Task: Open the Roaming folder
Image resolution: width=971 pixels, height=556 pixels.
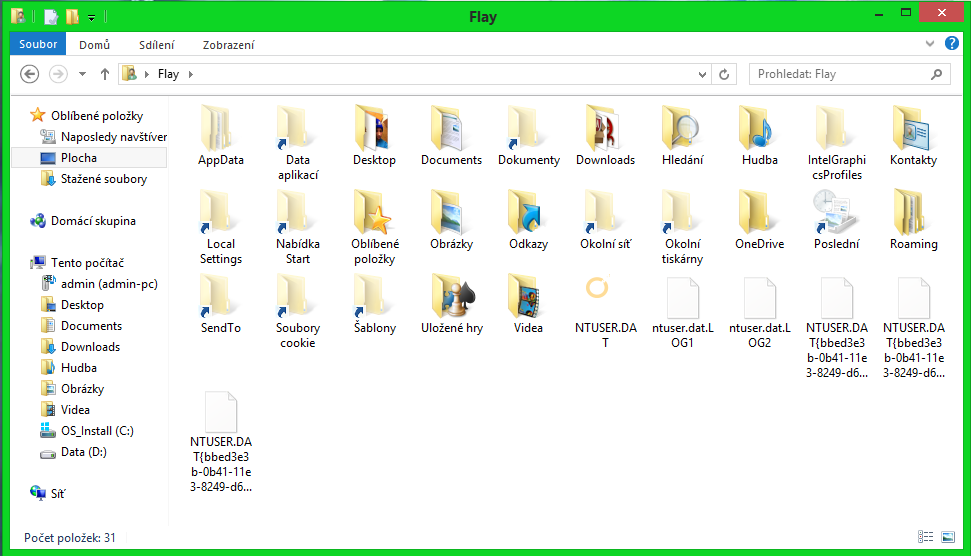Action: (913, 220)
